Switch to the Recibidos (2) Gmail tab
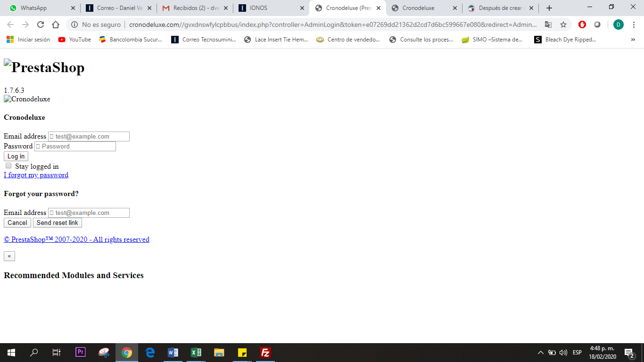 click(195, 8)
